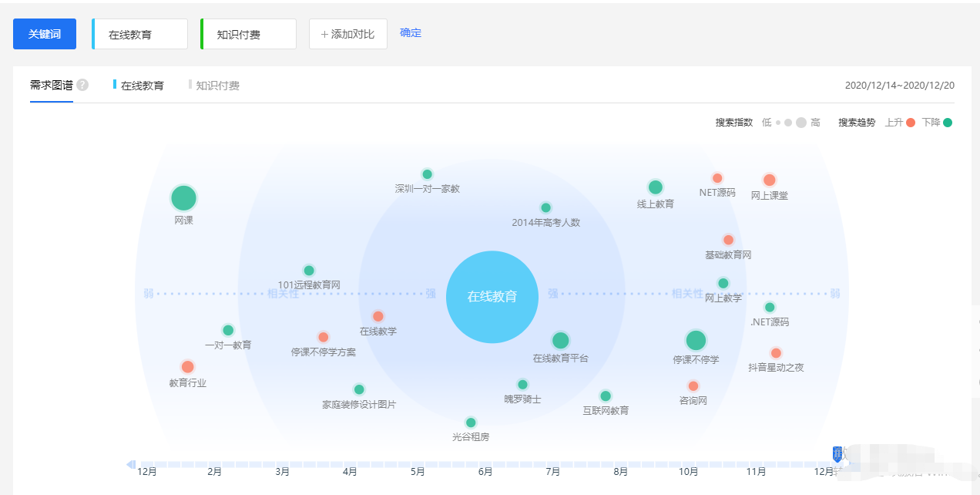Click the 确定 link
The width and height of the screenshot is (980, 495).
(411, 33)
